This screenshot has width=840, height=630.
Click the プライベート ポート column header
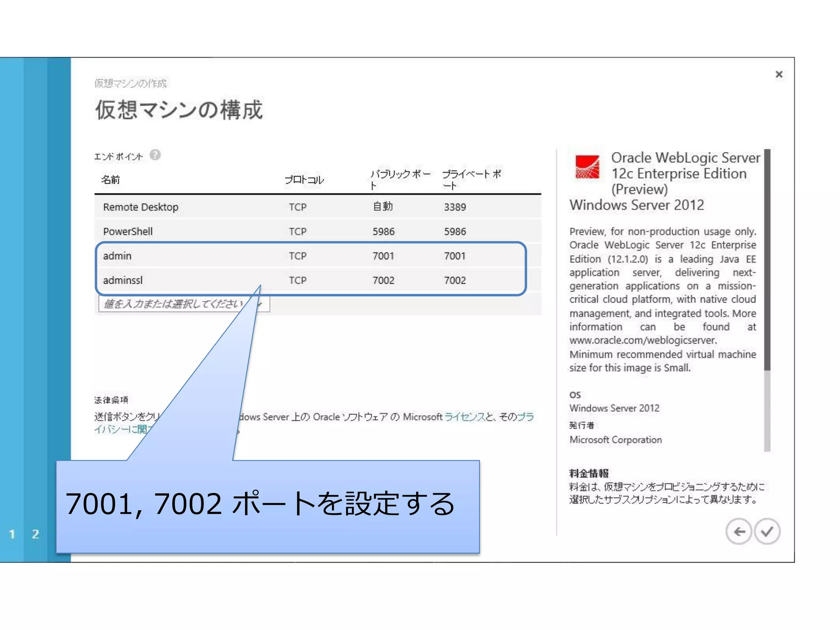coord(472,180)
